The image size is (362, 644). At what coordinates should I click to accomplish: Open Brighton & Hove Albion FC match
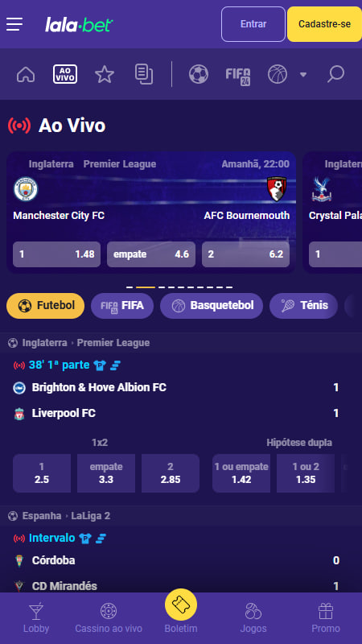click(99, 388)
